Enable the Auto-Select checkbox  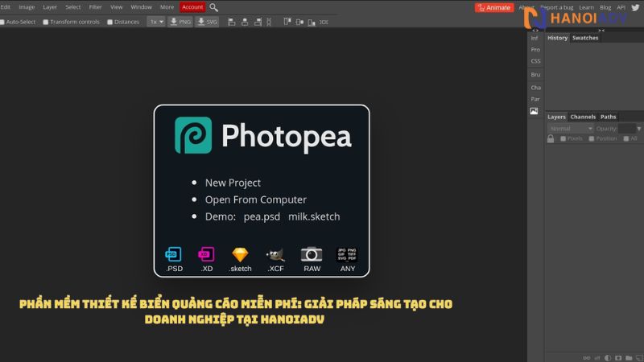2,23
